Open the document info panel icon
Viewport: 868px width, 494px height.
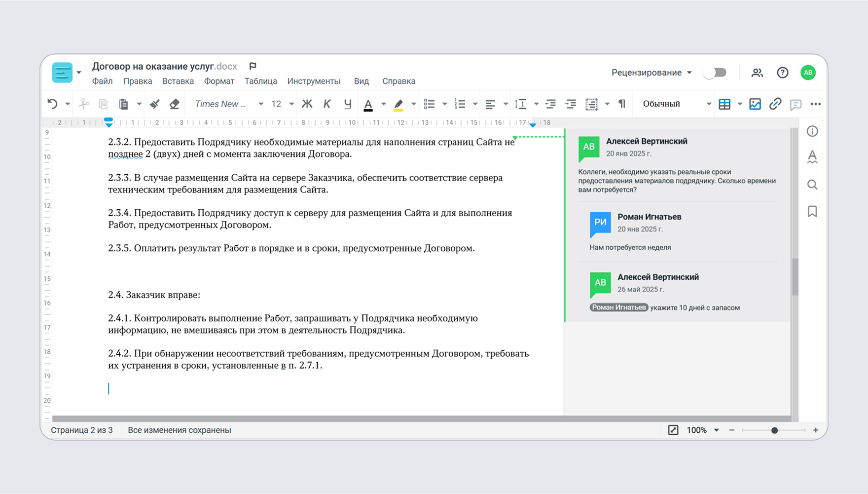tap(812, 131)
